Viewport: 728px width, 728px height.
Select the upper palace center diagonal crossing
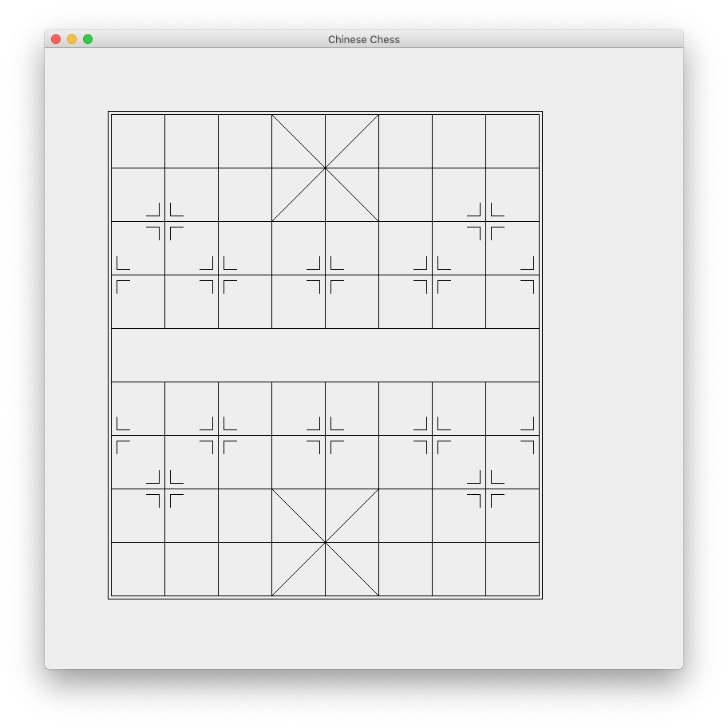pos(325,168)
